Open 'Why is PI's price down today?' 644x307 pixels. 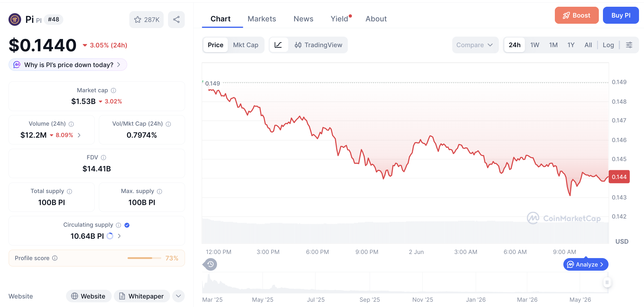[68, 65]
